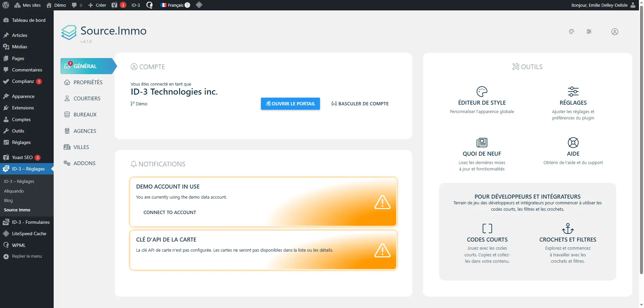Image resolution: width=644 pixels, height=308 pixels.
Task: Switch to the Courtiers tab
Action: 87,98
